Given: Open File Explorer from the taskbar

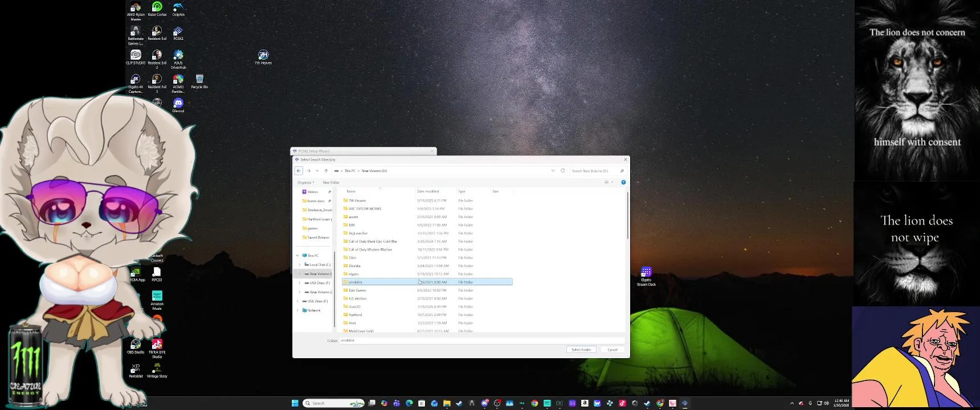Looking at the screenshot, I should (x=447, y=403).
